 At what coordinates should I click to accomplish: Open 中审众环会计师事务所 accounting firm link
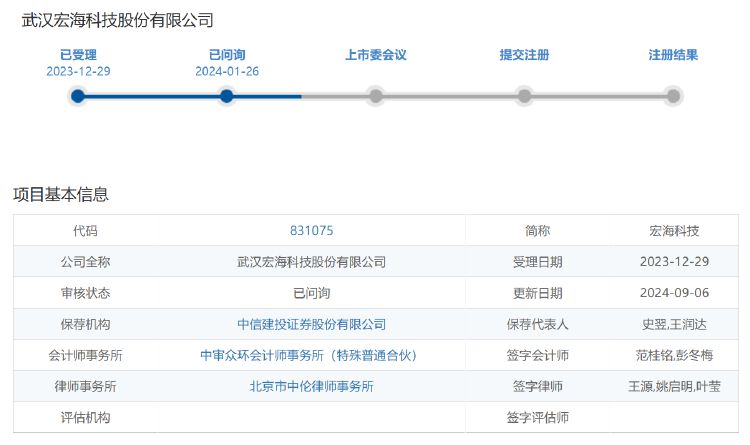(309, 356)
